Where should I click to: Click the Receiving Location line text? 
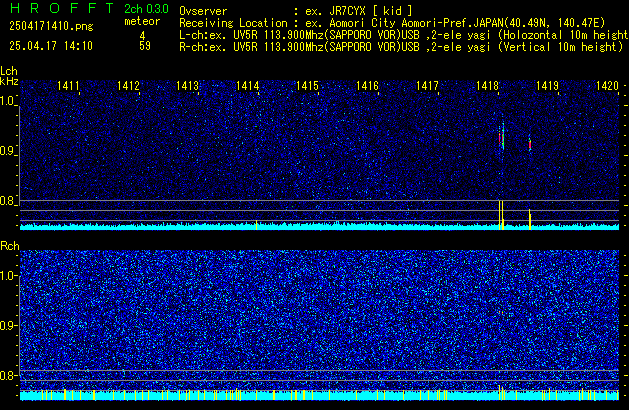click(x=392, y=23)
